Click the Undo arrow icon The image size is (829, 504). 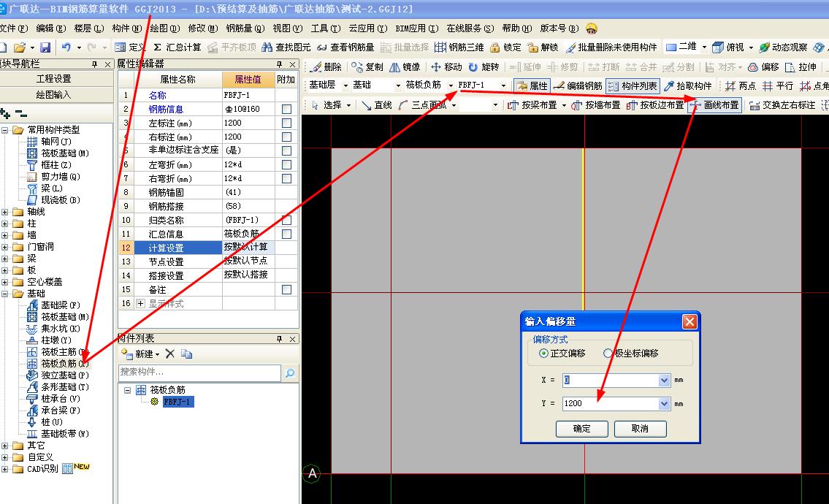66,47
